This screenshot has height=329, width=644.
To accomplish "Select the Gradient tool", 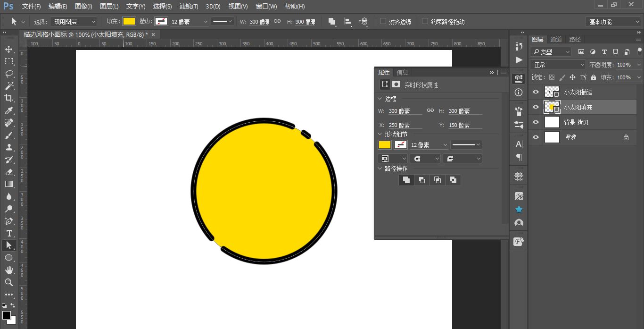I will point(8,184).
